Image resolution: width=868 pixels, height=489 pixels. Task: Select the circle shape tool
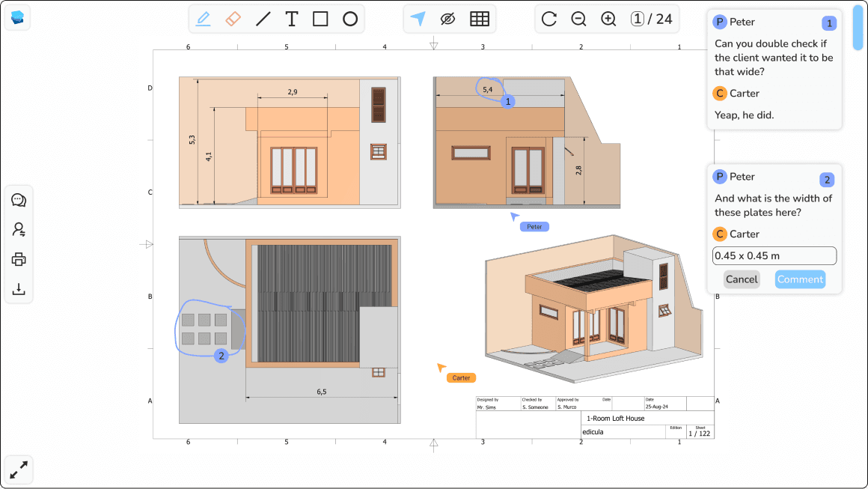click(350, 19)
